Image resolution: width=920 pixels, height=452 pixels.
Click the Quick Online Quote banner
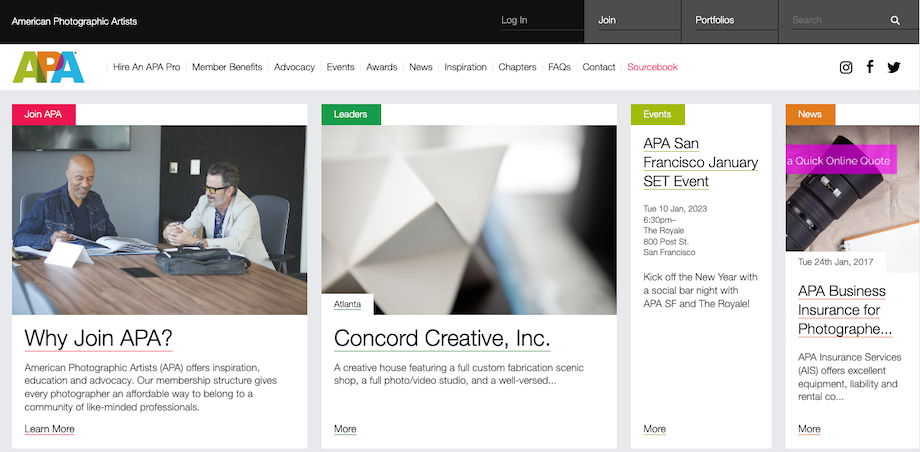841,160
